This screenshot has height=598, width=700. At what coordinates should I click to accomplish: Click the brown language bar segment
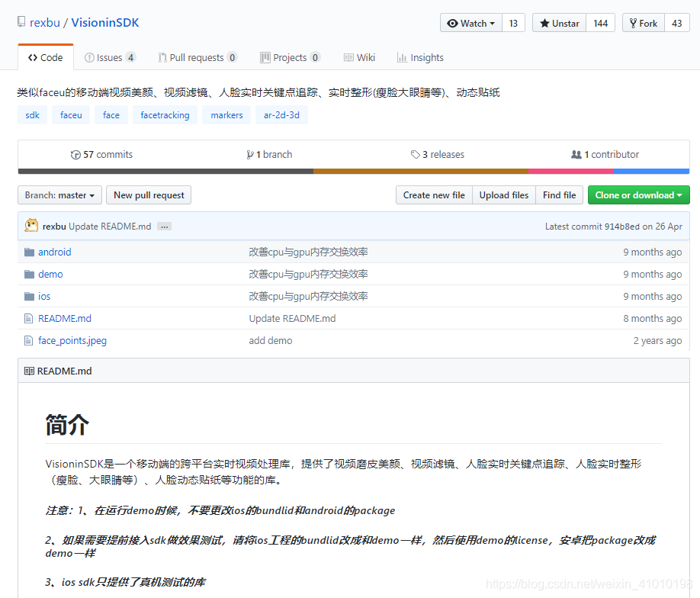click(x=421, y=171)
